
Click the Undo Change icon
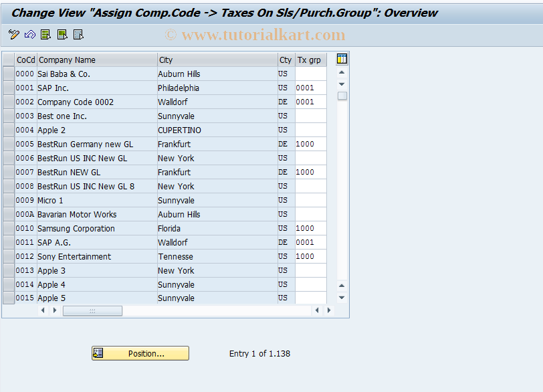30,34
